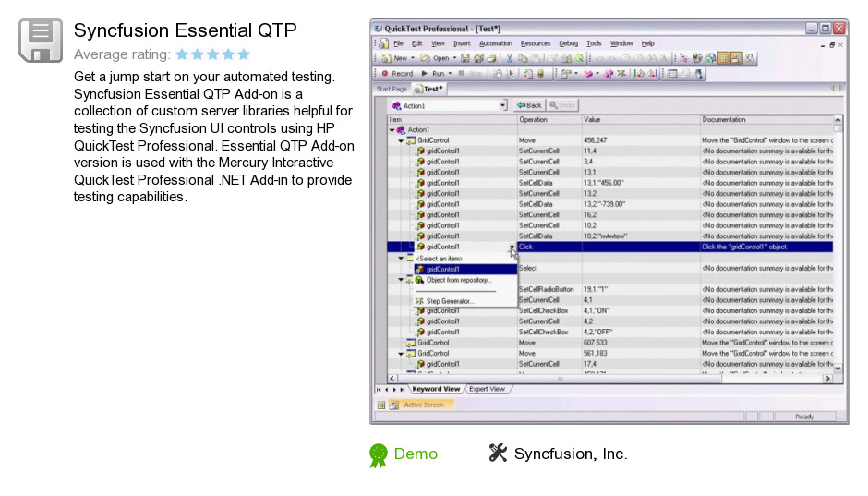868x496 pixels.
Task: Open the Action1 combo box dropdown
Action: click(x=502, y=105)
